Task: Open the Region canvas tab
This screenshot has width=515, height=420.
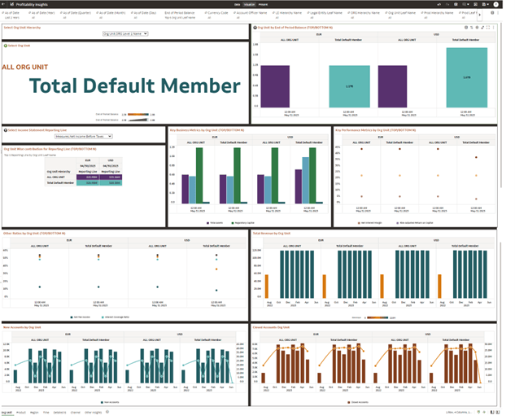Action: point(34,412)
